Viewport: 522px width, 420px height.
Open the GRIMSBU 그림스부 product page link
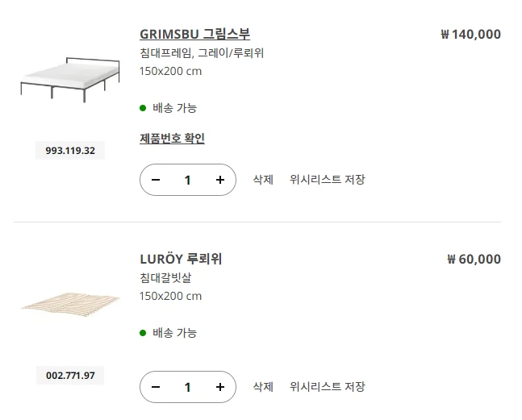coord(194,34)
